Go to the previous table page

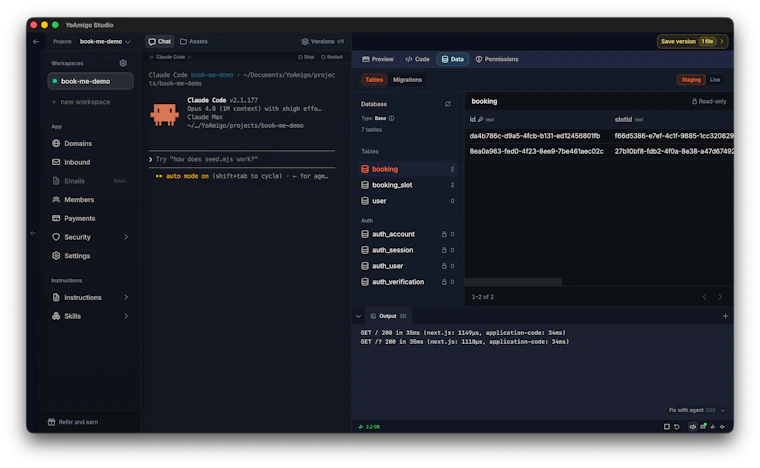[704, 297]
